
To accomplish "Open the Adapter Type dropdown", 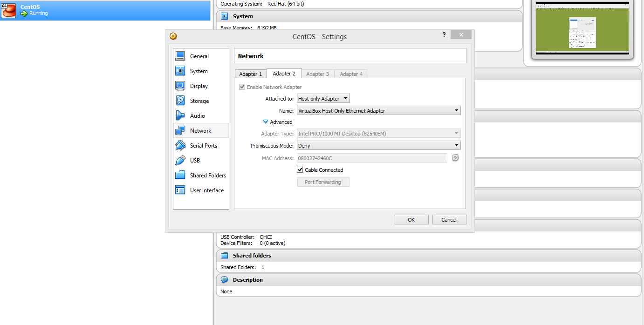I will click(x=379, y=134).
